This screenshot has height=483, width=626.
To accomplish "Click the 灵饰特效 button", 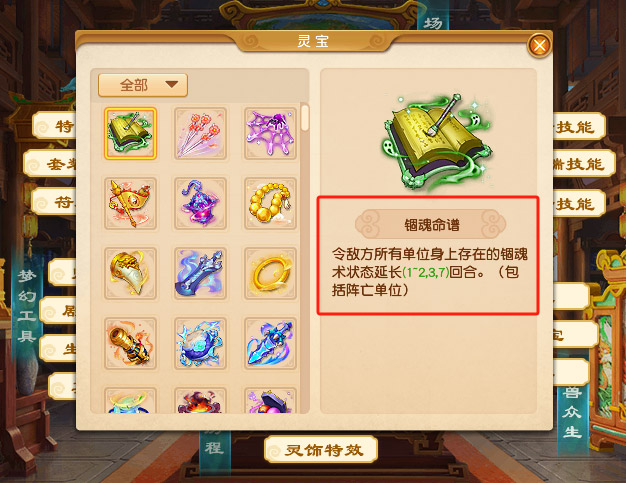I will coord(321,450).
